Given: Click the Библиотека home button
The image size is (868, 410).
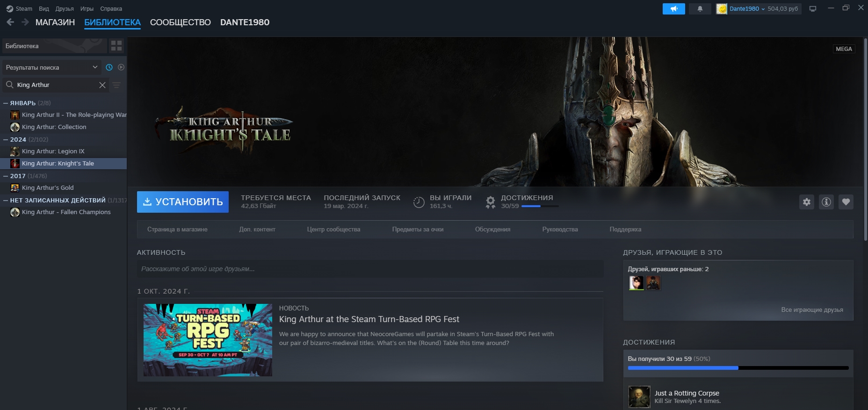Looking at the screenshot, I should (x=54, y=46).
